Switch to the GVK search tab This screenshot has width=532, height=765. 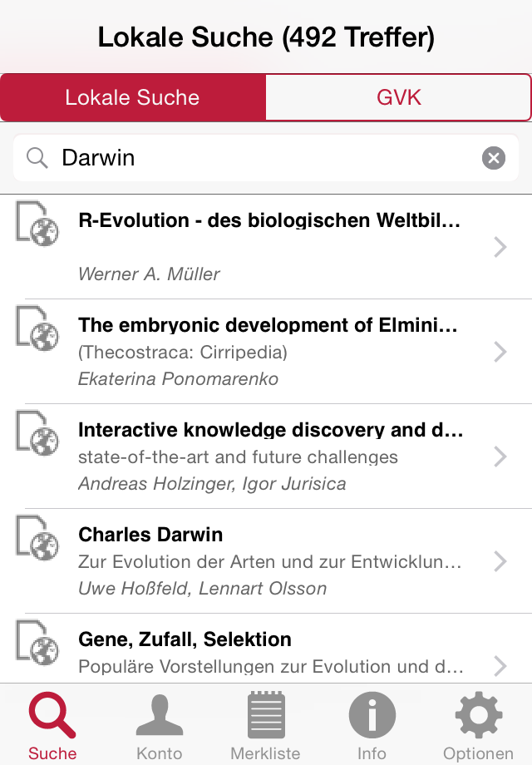pyautogui.click(x=398, y=97)
